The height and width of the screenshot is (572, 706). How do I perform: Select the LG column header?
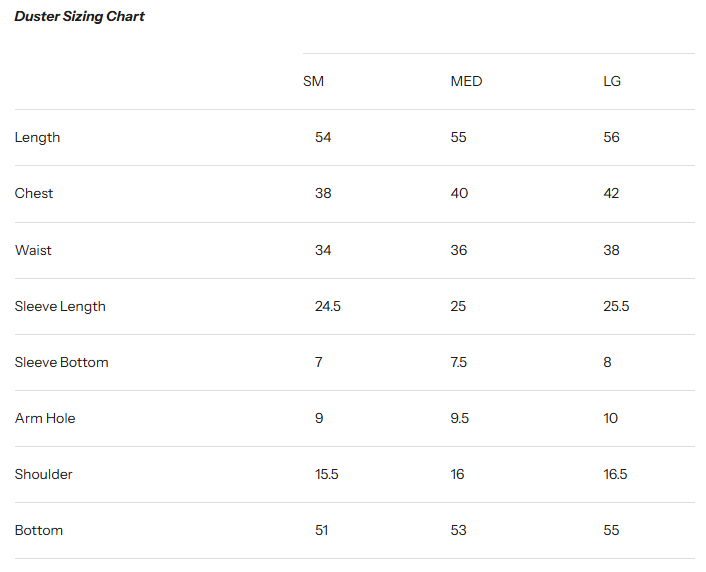coord(612,81)
